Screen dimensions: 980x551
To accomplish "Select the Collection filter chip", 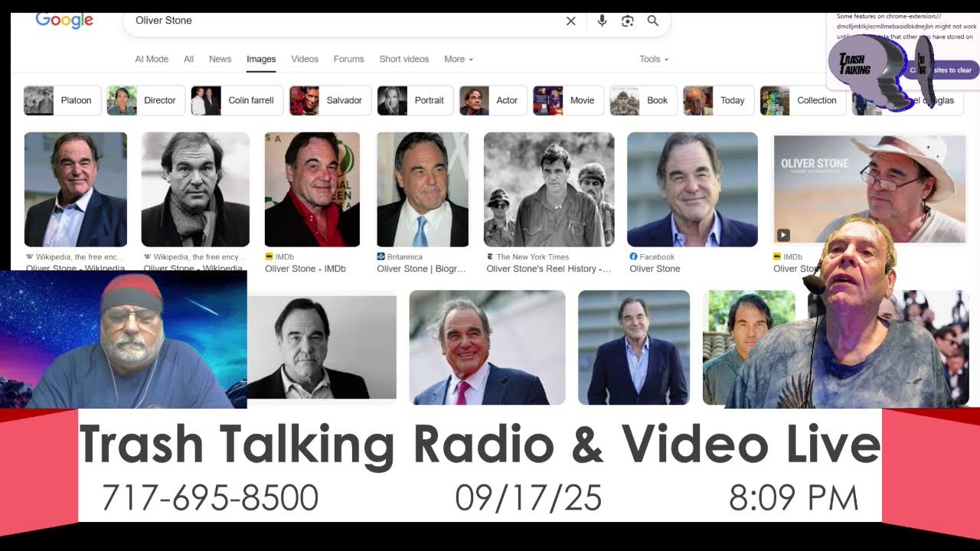I will 803,100.
